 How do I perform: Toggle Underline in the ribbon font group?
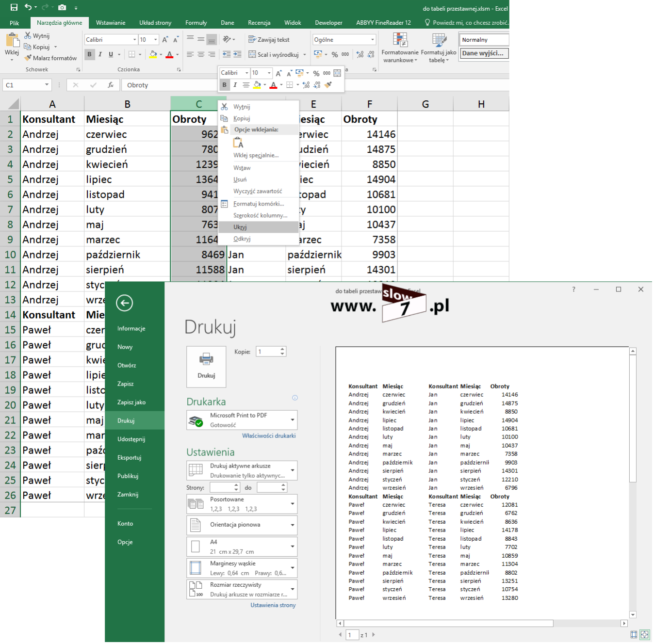pyautogui.click(x=111, y=54)
